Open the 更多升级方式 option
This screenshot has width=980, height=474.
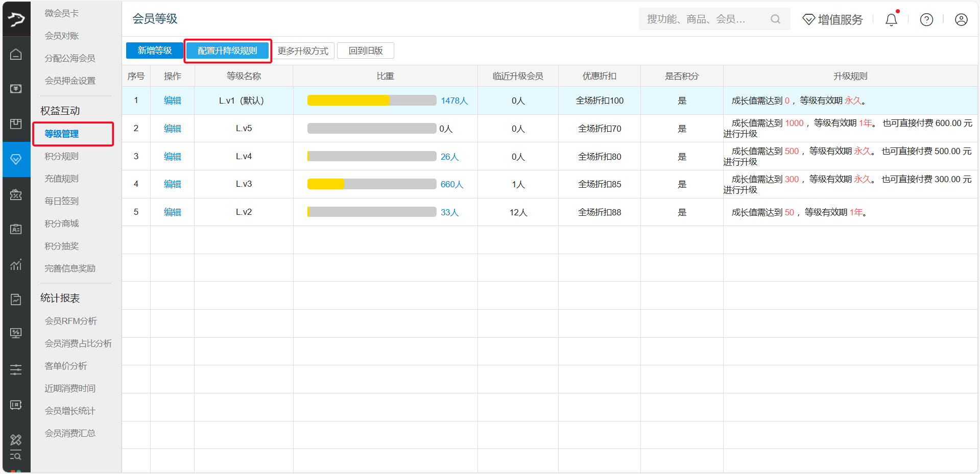coord(303,51)
